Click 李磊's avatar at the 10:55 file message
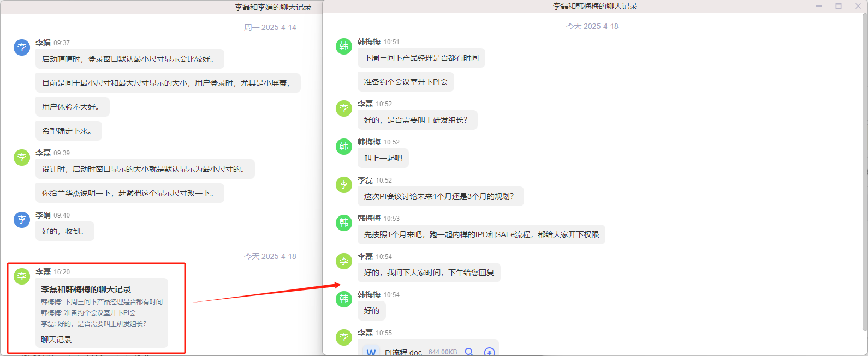 tap(344, 337)
